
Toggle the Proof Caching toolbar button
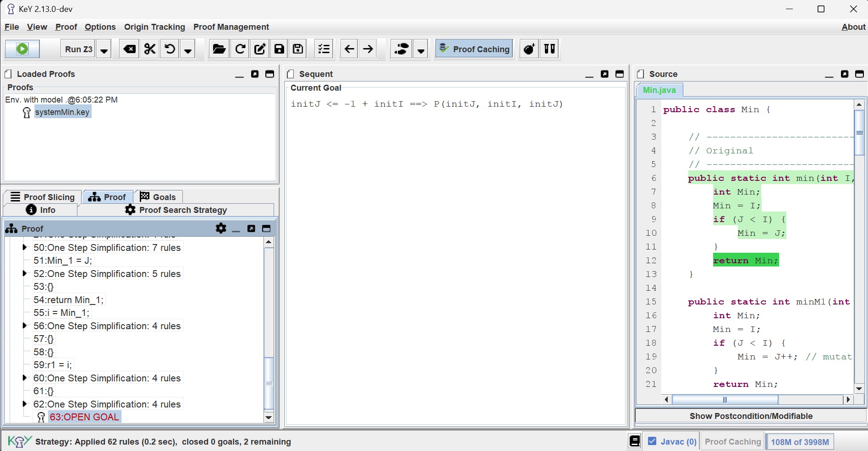tap(474, 49)
